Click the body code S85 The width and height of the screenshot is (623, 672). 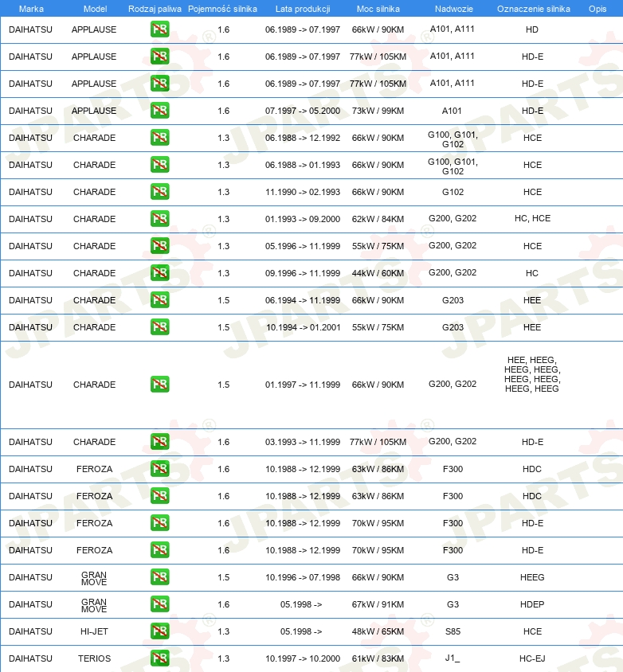tap(453, 631)
